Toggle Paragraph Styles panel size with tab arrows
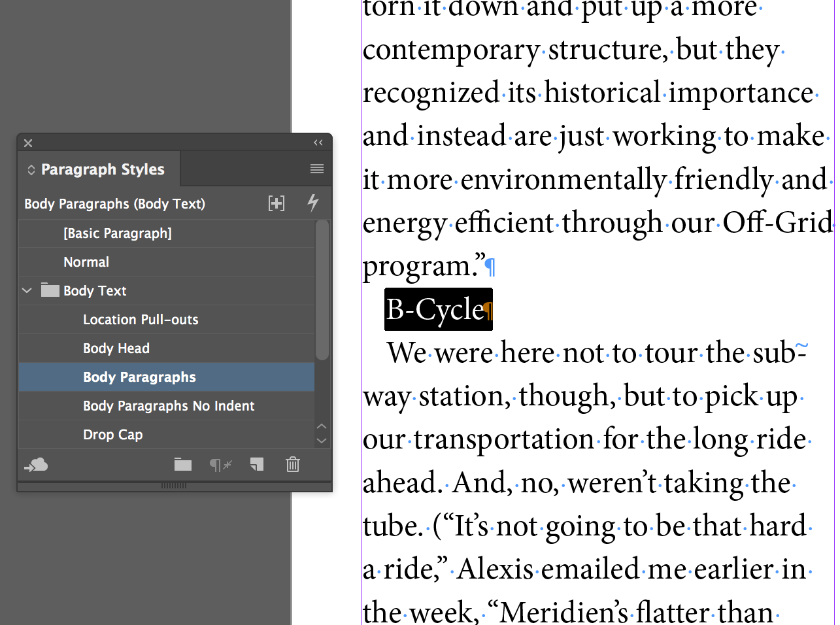Image resolution: width=840 pixels, height=625 pixels. tap(31, 170)
